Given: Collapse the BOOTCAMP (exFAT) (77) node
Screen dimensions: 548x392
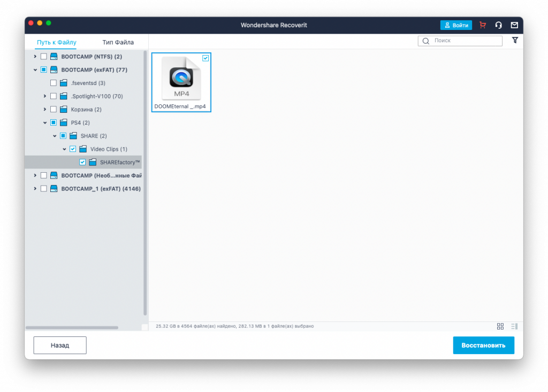Looking at the screenshot, I should pyautogui.click(x=35, y=70).
